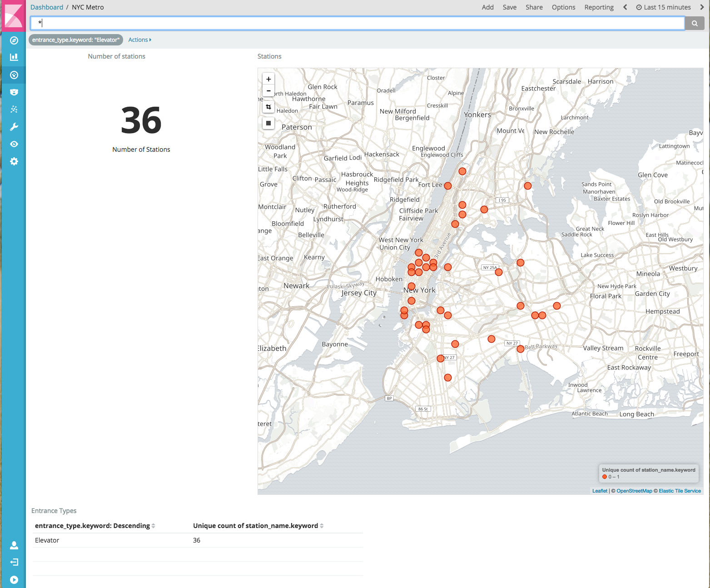The height and width of the screenshot is (588, 710).
Task: Open the Share menu
Action: click(x=534, y=7)
